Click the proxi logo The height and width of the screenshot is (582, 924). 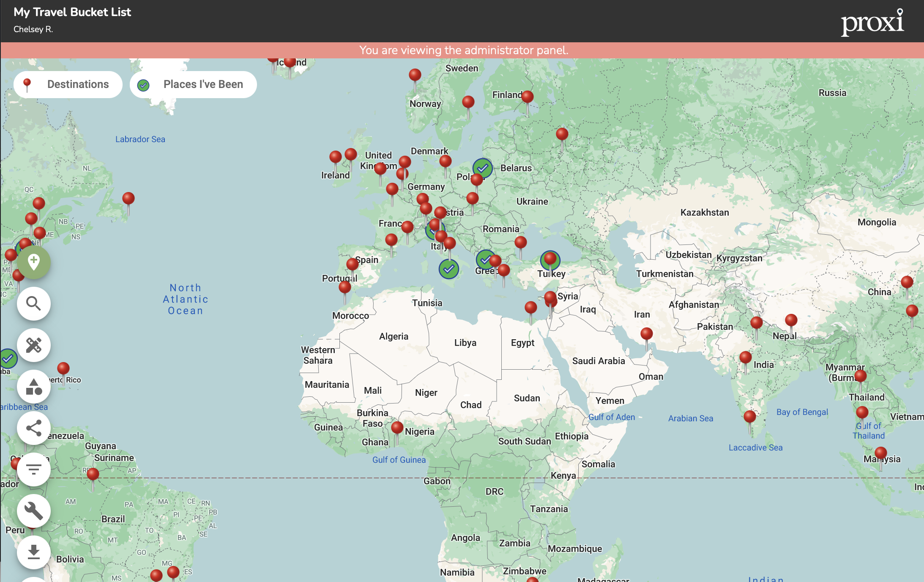pos(872,22)
